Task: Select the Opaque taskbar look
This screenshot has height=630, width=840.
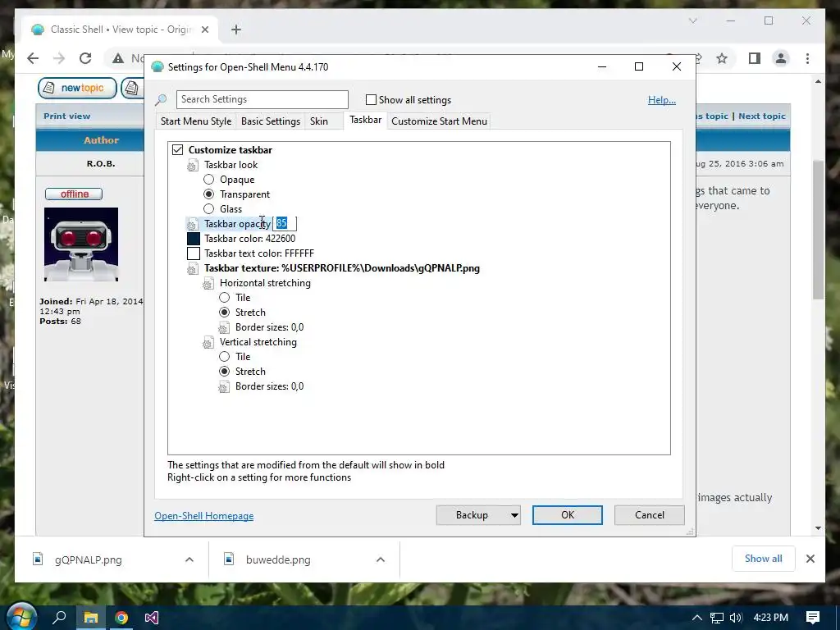Action: click(208, 180)
